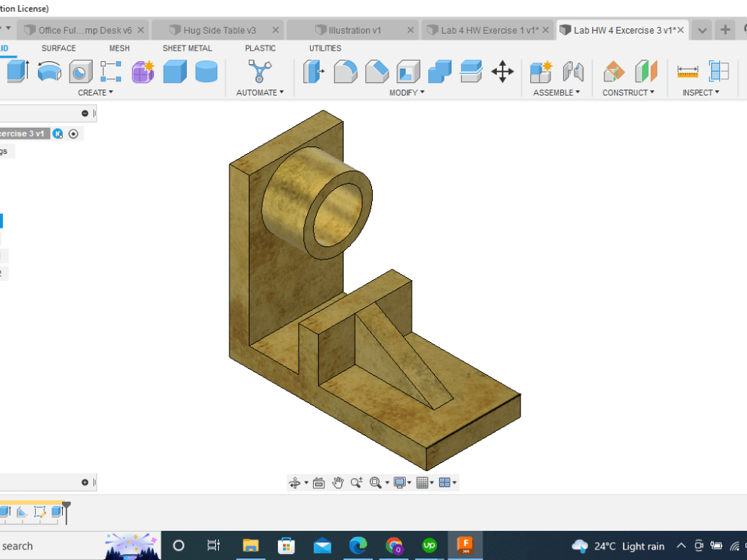
Task: Switch to the SURFACE tab
Action: tap(58, 48)
